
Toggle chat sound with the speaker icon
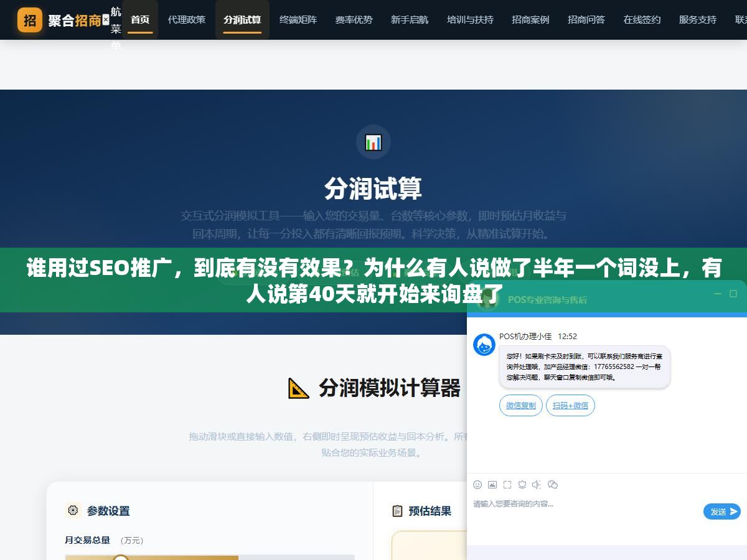tap(537, 485)
